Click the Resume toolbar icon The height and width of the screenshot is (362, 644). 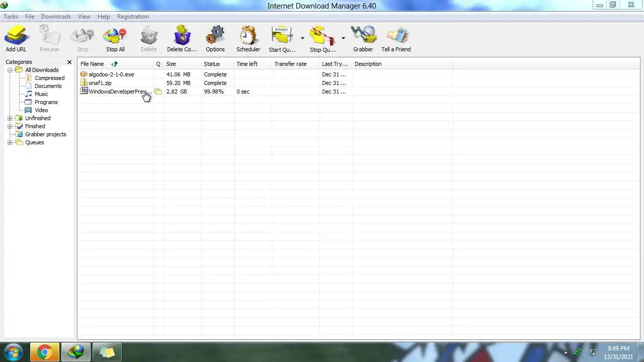(x=49, y=35)
